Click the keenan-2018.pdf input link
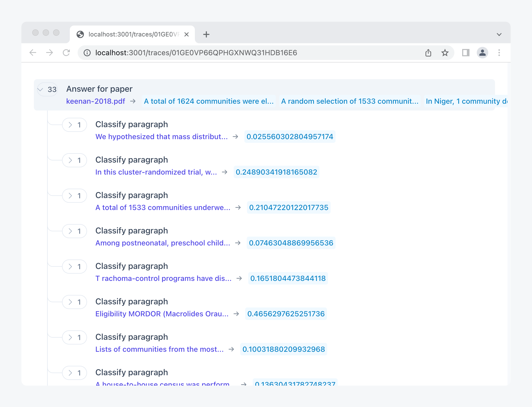Image resolution: width=532 pixels, height=407 pixels. (x=95, y=101)
